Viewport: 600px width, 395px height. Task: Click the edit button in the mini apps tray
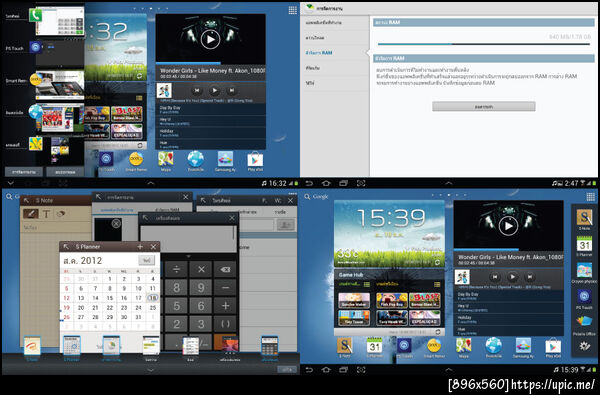(x=287, y=369)
